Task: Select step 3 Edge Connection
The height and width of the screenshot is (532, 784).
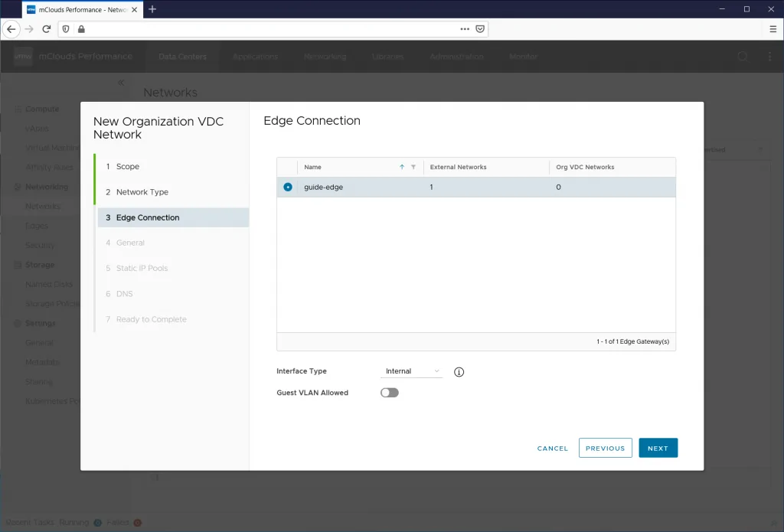Action: click(x=172, y=217)
